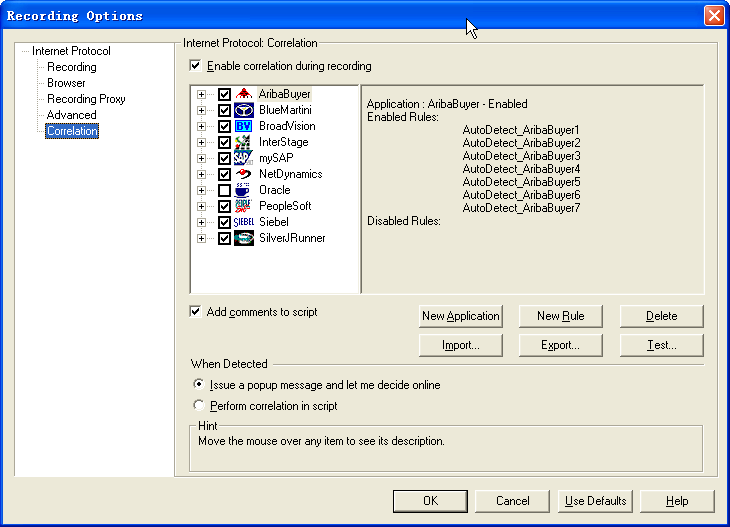Uncheck the AribaBuyer checkbox
Screen dimensions: 730x527
coord(224,94)
